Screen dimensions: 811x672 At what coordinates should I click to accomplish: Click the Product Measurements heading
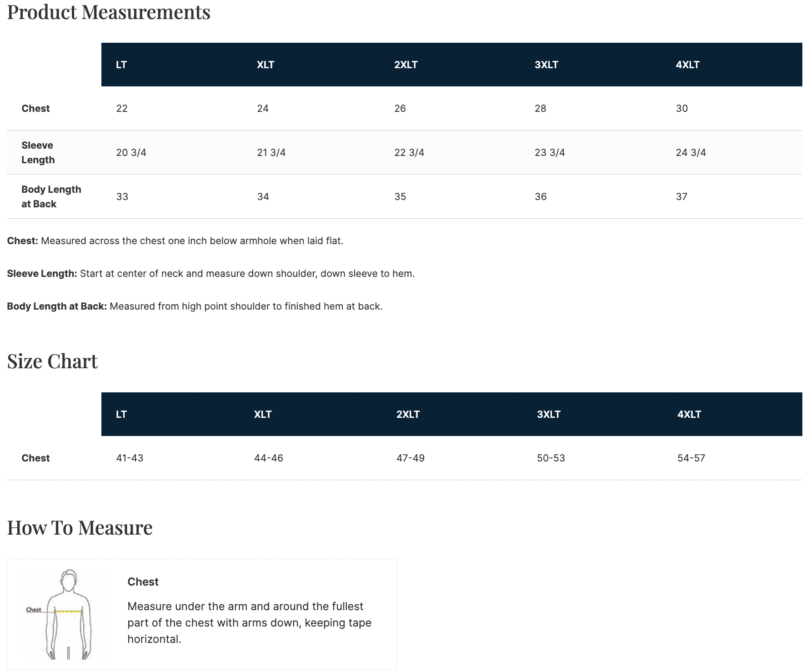(x=109, y=12)
